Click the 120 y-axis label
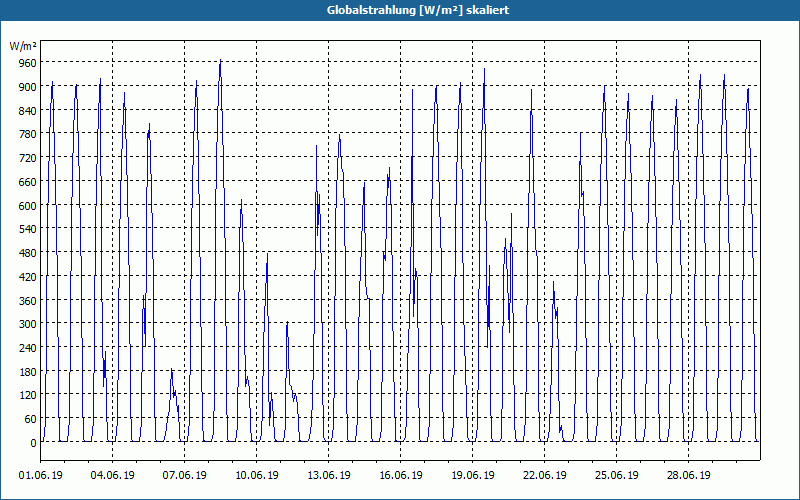The height and width of the screenshot is (500, 800). [28, 395]
